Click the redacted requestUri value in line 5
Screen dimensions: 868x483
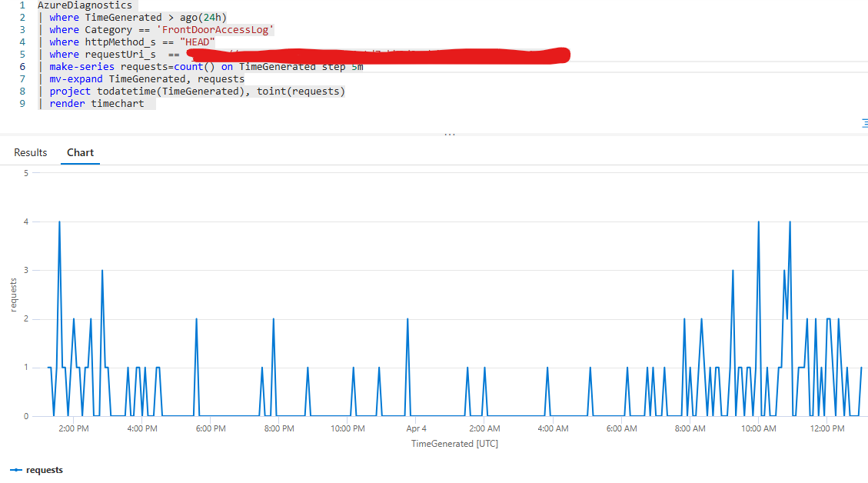[x=377, y=55]
